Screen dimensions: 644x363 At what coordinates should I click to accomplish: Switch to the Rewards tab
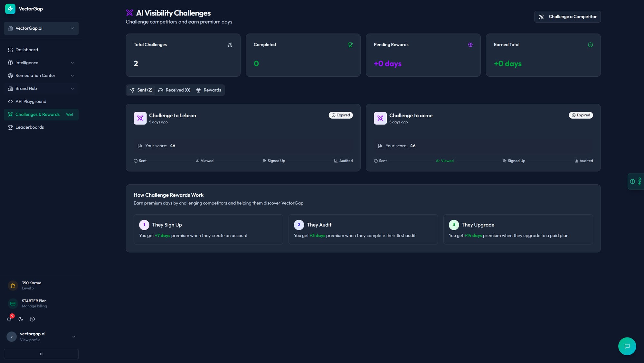[x=209, y=90]
